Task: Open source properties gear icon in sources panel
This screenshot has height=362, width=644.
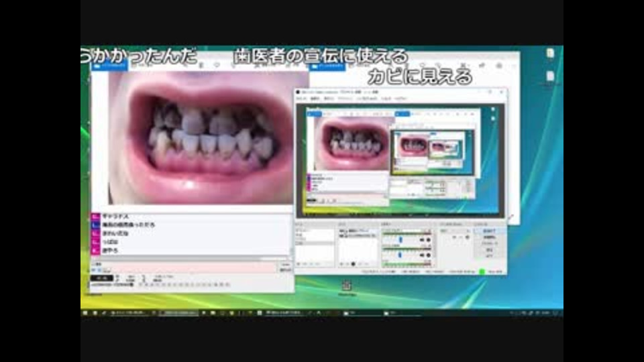Action: 354,264
